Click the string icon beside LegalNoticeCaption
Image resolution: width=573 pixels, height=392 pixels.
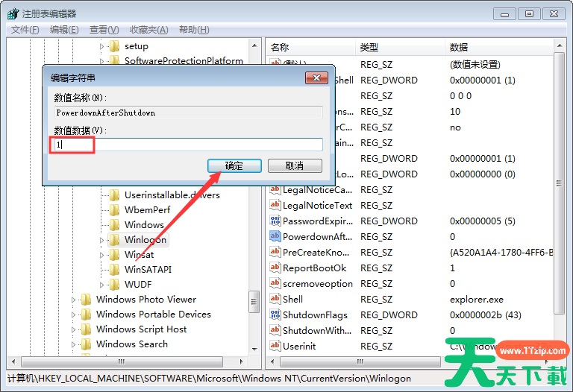point(275,190)
